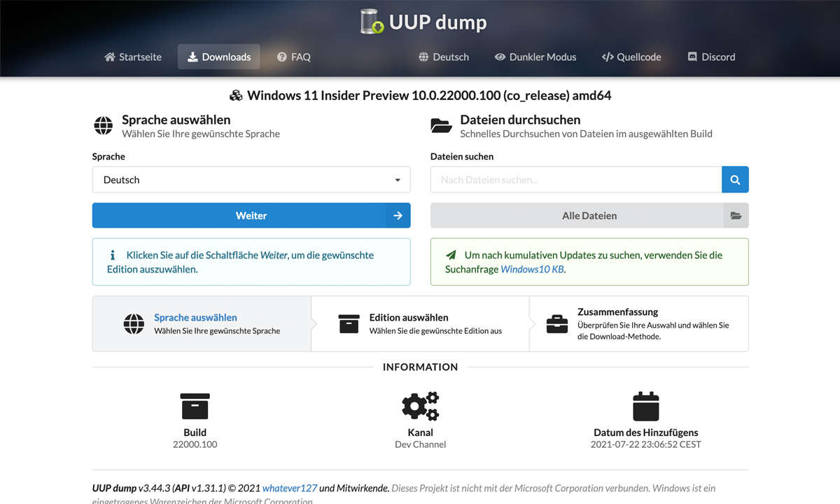
Task: Open the Quellcode navigation link
Action: tap(631, 57)
